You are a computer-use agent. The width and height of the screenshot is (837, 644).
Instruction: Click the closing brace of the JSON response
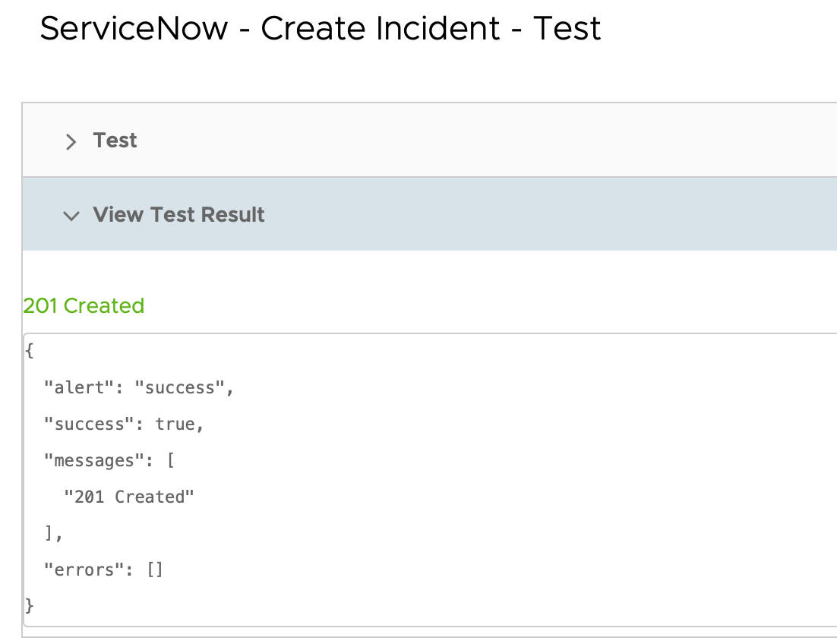point(28,606)
